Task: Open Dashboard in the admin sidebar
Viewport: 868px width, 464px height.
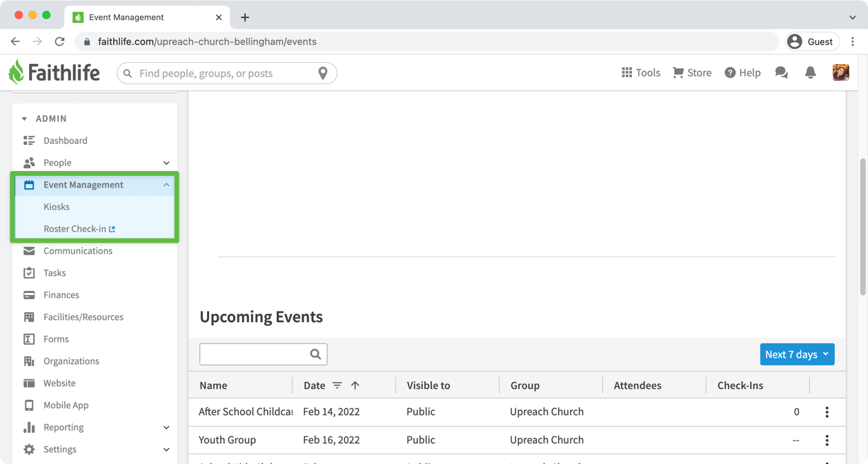Action: (x=66, y=141)
